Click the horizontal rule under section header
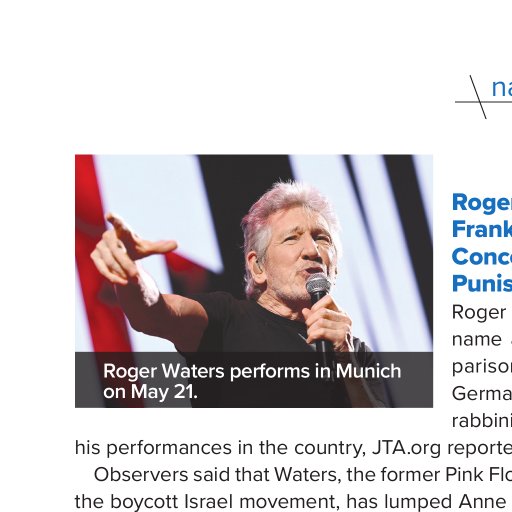Image resolution: width=512 pixels, height=512 pixels. pos(483,102)
